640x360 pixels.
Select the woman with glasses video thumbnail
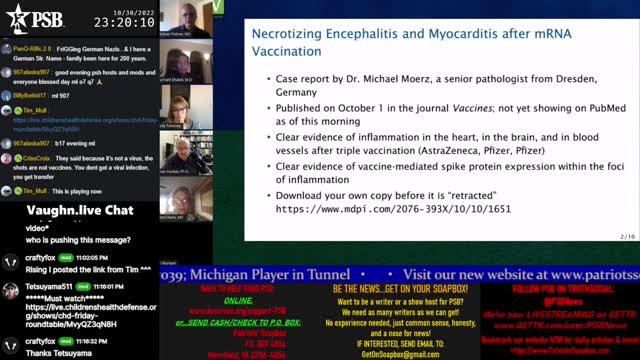(186, 107)
